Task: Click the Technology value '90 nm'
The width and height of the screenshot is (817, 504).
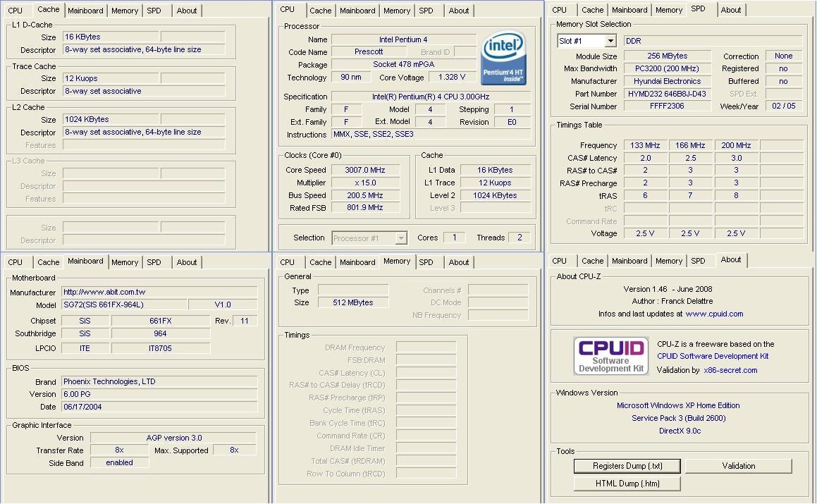Action: 351,77
